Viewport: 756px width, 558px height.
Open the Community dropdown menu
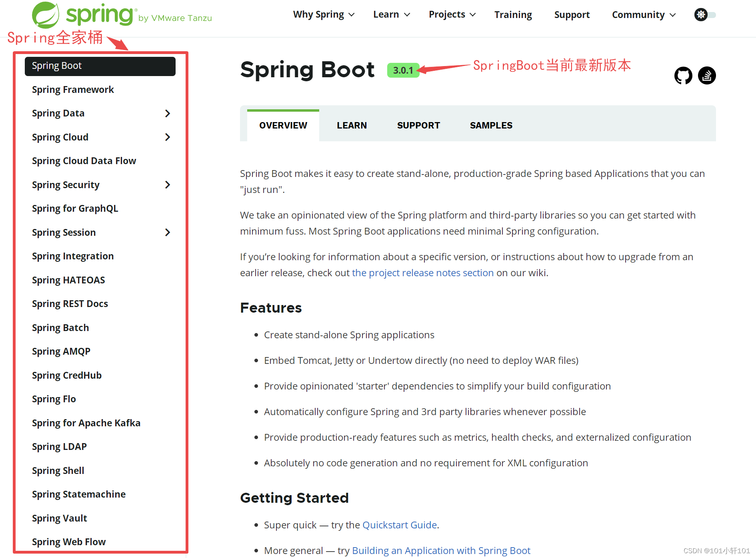tap(644, 15)
